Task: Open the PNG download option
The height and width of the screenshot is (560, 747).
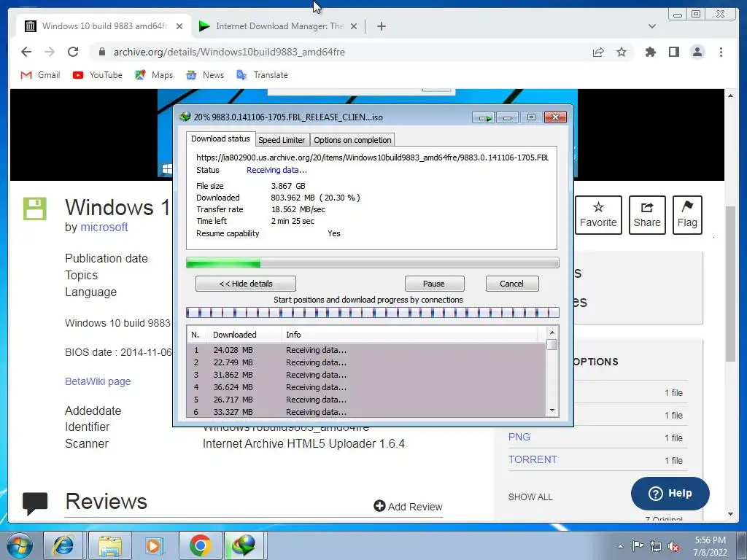Action: coord(519,437)
